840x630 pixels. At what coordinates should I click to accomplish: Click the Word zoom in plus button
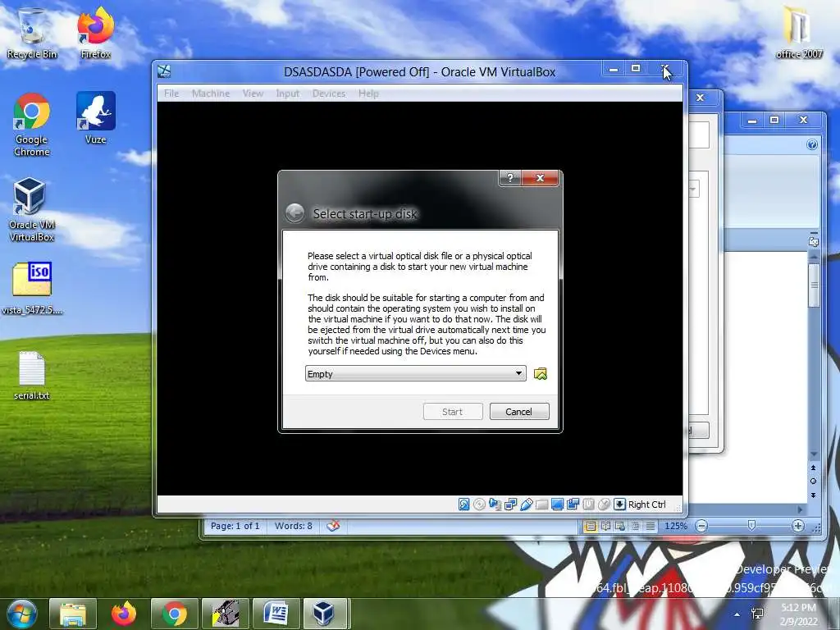click(x=797, y=526)
